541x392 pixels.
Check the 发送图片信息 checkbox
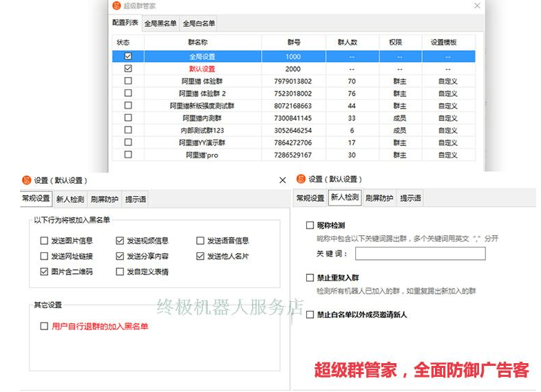click(44, 241)
